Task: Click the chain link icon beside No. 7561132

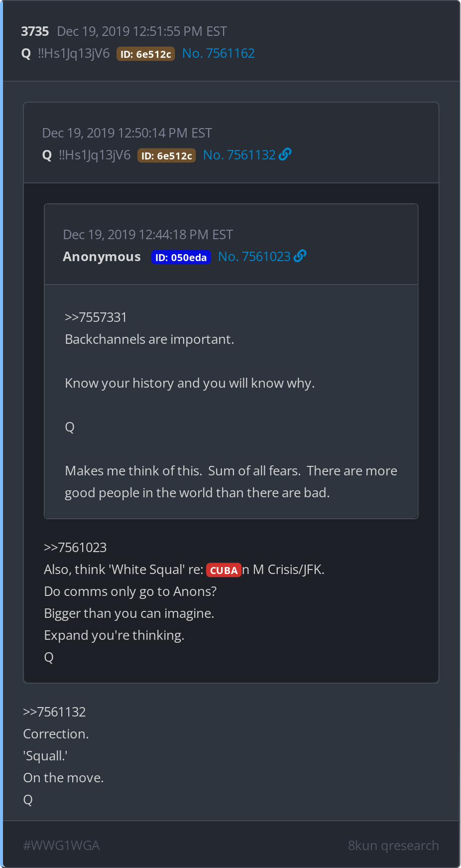Action: pos(285,154)
